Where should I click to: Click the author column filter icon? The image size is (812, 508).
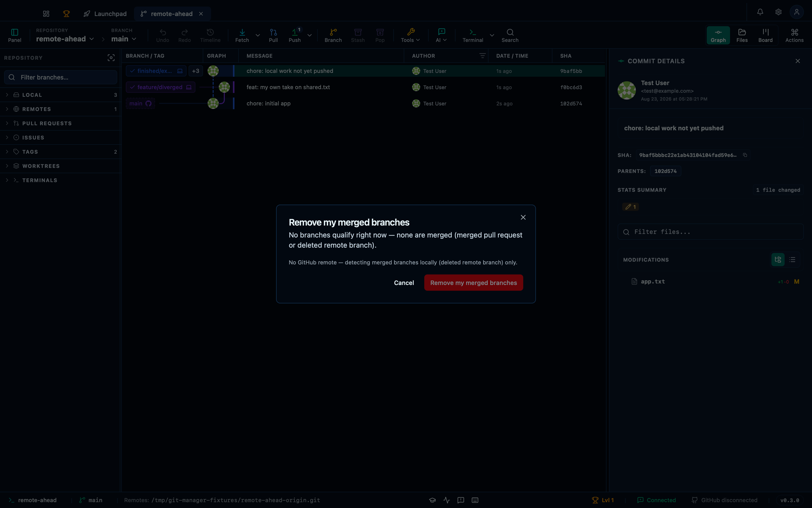coord(482,56)
